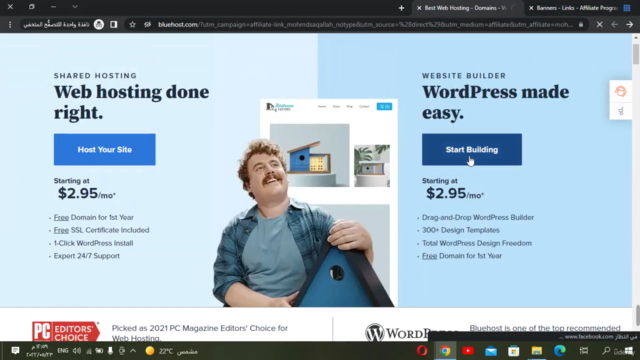Click the page vertical scrollbar thumb

(x=636, y=54)
